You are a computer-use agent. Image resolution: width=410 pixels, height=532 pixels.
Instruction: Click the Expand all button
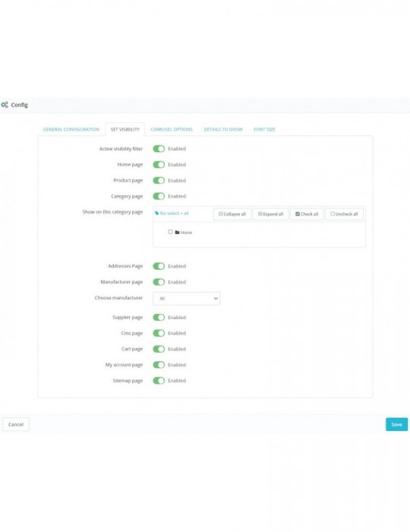click(x=270, y=214)
